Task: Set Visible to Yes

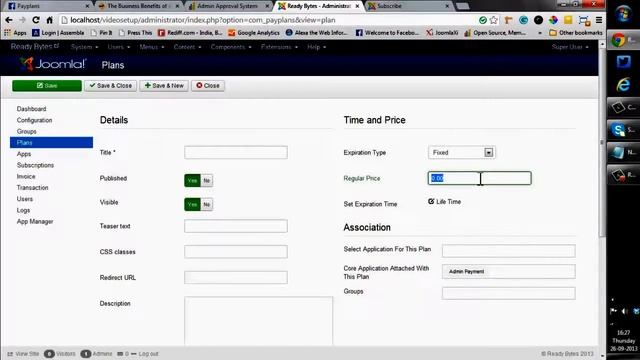Action: tap(192, 204)
